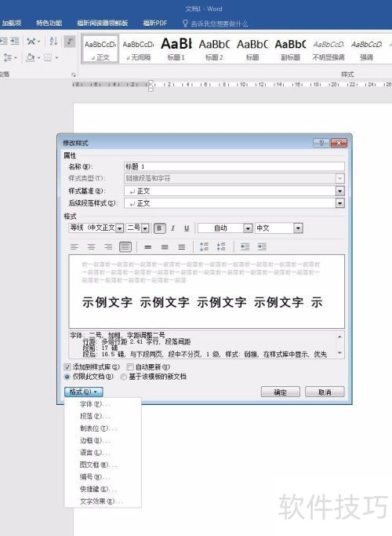Click the Sort icon in the ribbon

click(x=53, y=42)
